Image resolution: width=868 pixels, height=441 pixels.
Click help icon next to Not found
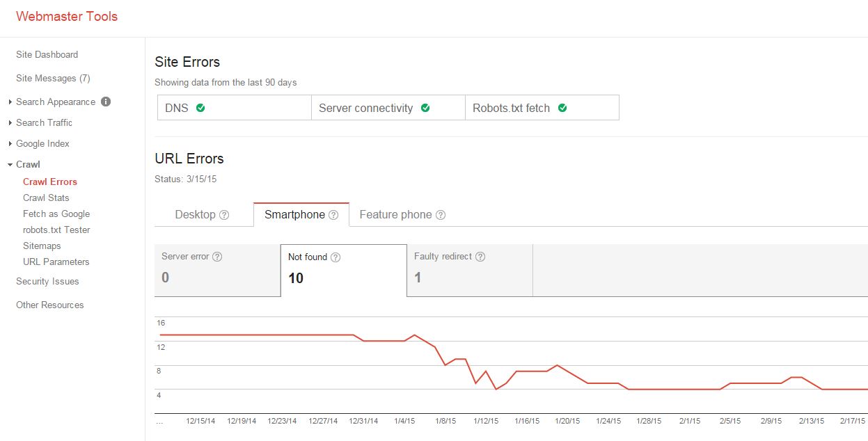point(336,257)
